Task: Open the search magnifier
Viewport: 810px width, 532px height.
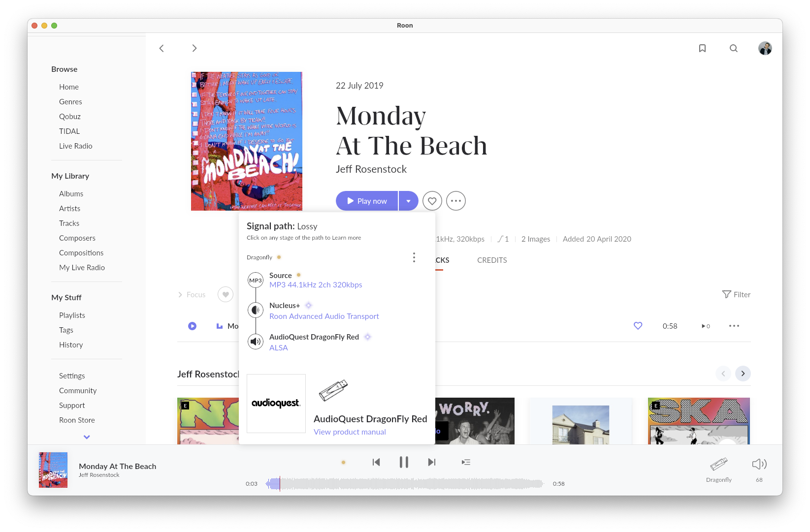Action: (734, 48)
